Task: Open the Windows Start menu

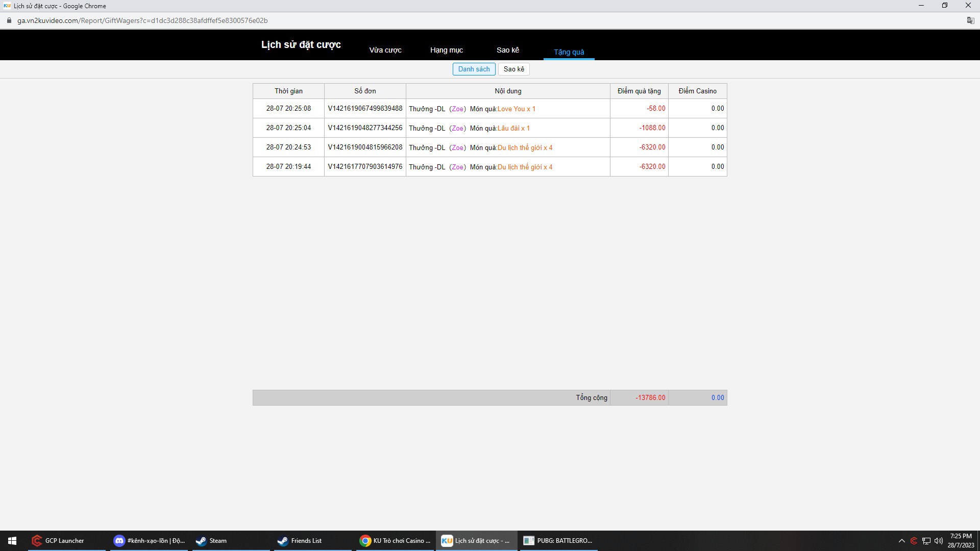Action: click(x=12, y=541)
